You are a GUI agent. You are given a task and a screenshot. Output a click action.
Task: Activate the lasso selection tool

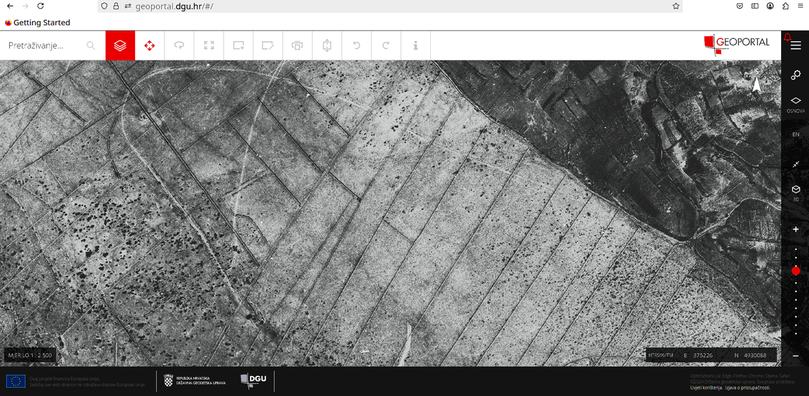tap(179, 45)
